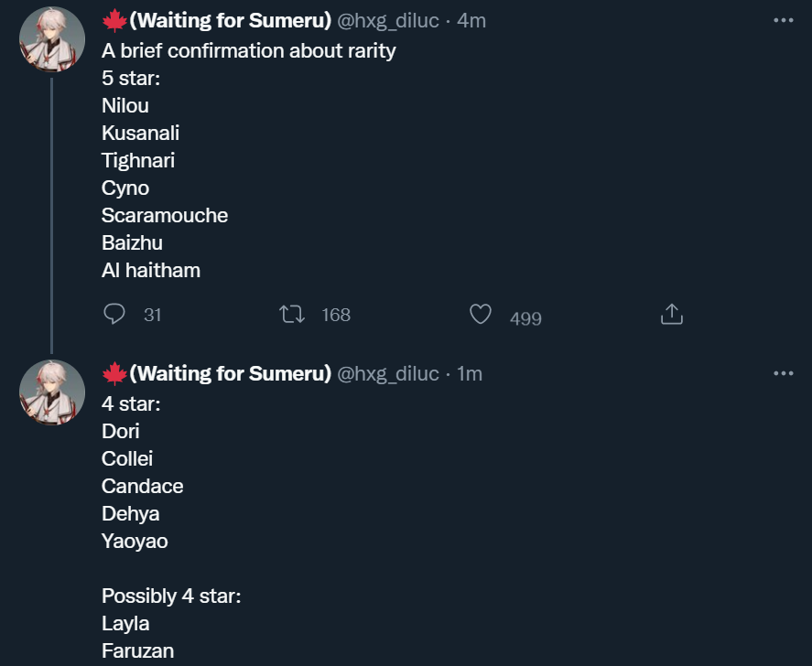
Task: Open the 4m timestamp permalink
Action: click(x=471, y=20)
